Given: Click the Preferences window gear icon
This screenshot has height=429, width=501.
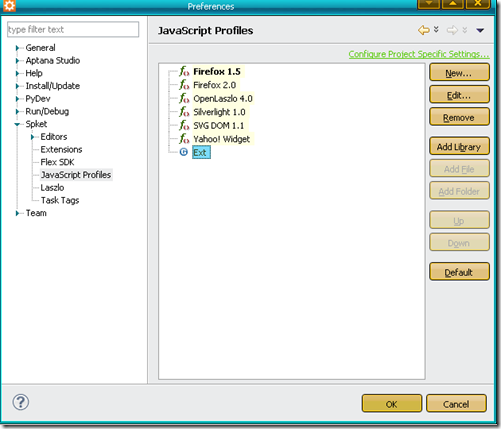Looking at the screenshot, I should 9,5.
